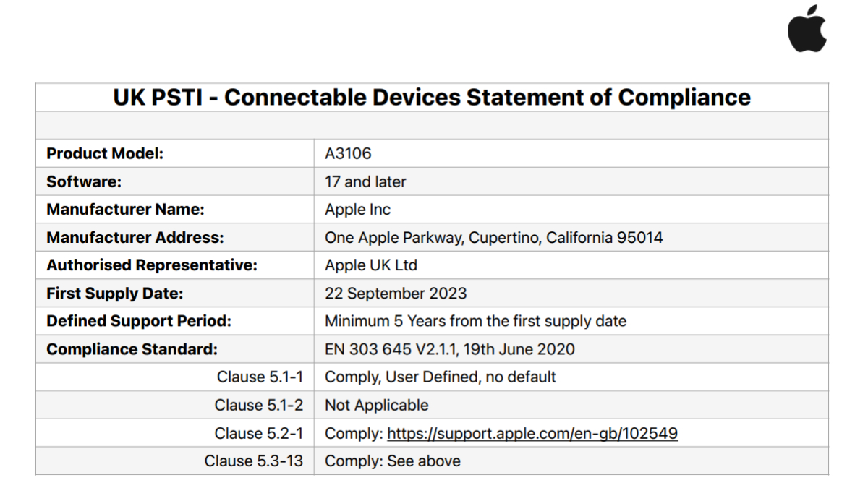Click the "Apple Inc" value cell
Viewport: 868px width, 488px height.
tap(357, 210)
